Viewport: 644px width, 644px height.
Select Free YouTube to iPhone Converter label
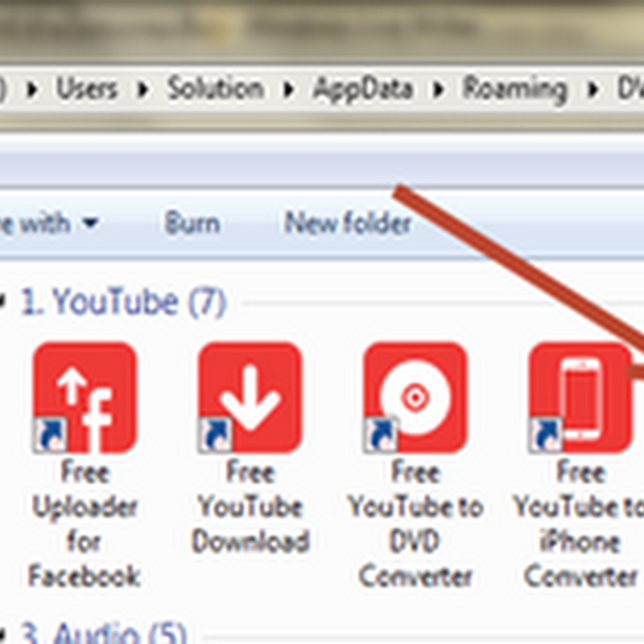pyautogui.click(x=580, y=524)
